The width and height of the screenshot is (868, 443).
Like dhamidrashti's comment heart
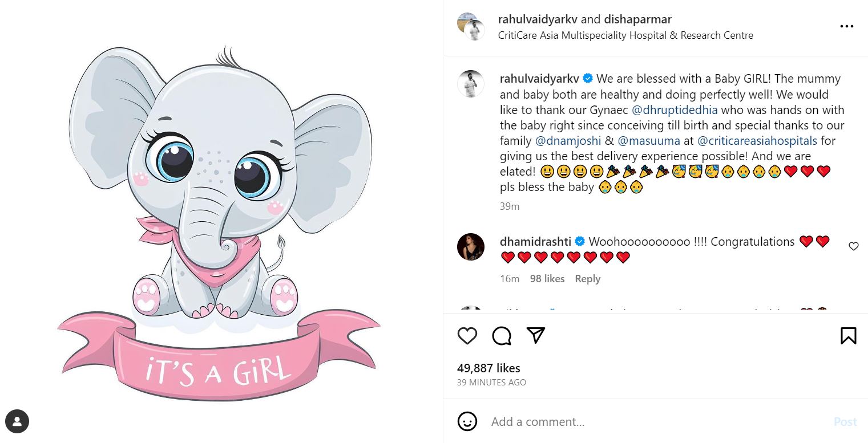(853, 246)
